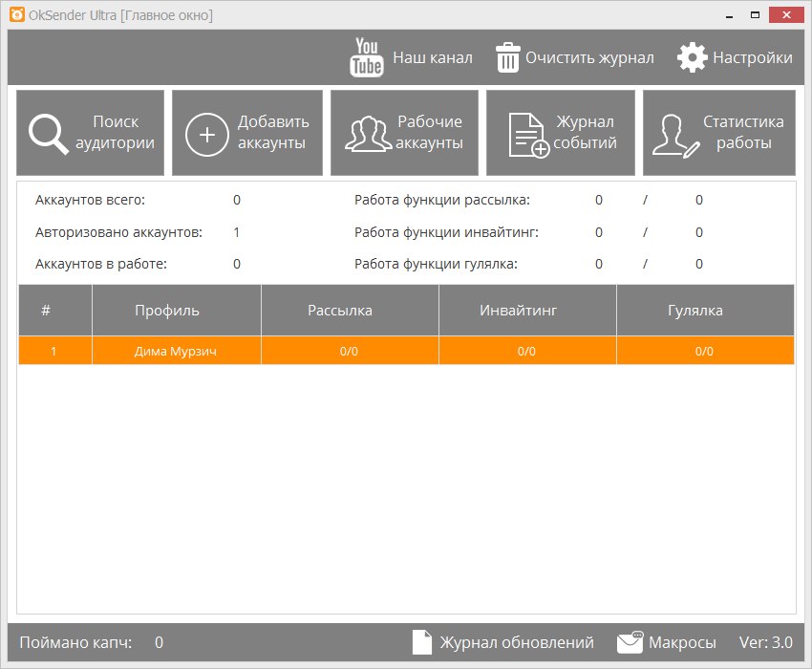This screenshot has width=812, height=669.
Task: Maximize the OkSender Ultra window
Action: click(x=755, y=15)
